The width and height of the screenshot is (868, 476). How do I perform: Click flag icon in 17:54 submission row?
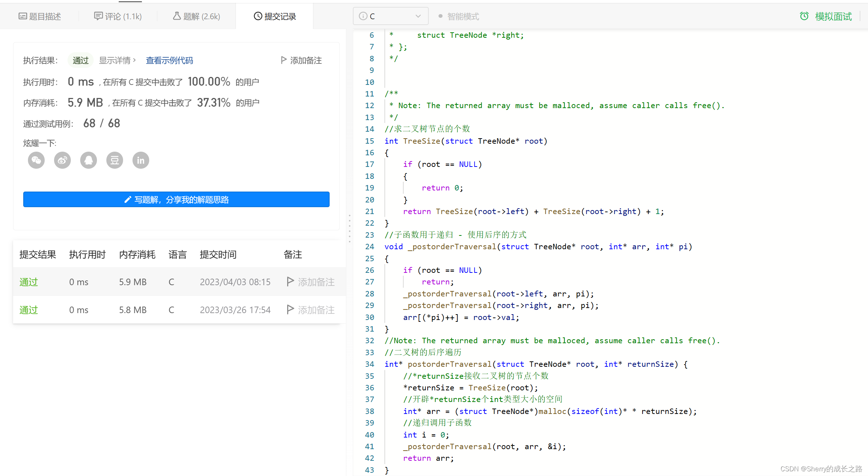point(290,309)
